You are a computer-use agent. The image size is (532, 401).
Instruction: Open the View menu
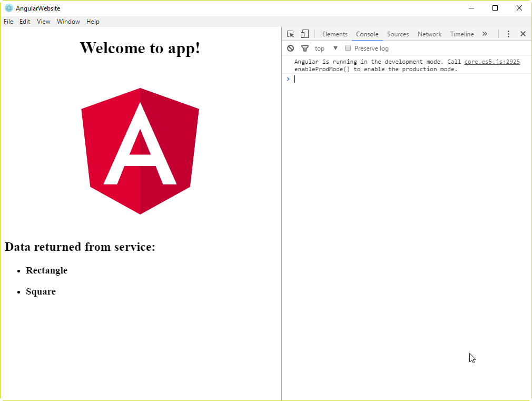pyautogui.click(x=44, y=22)
